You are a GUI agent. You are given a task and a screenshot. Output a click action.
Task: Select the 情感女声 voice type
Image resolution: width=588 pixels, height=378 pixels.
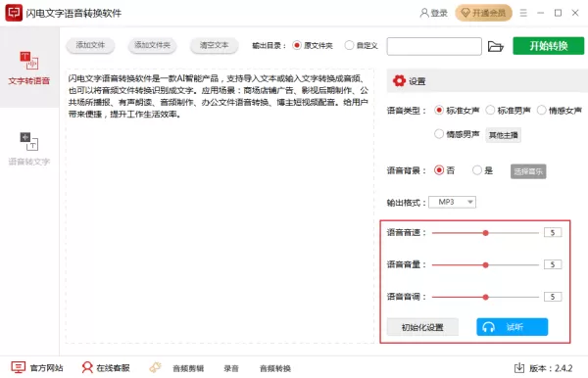[541, 110]
